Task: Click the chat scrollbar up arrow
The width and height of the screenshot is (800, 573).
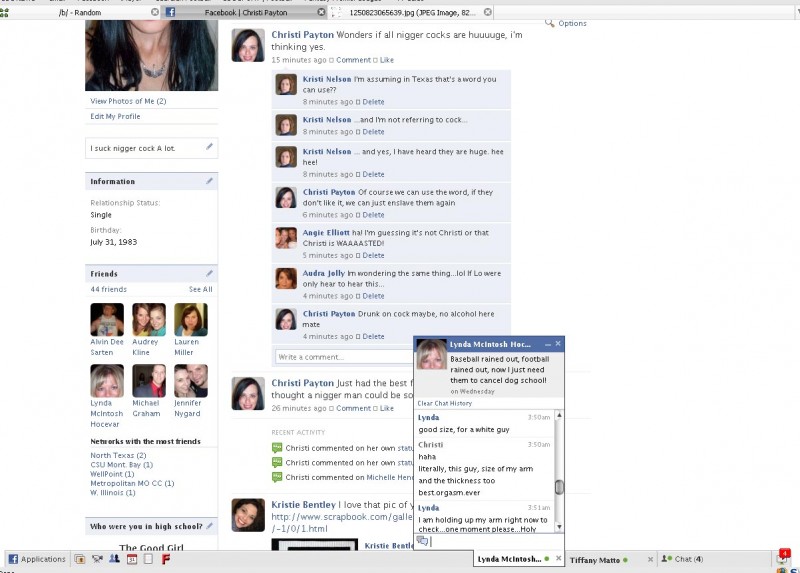Action: click(x=559, y=415)
